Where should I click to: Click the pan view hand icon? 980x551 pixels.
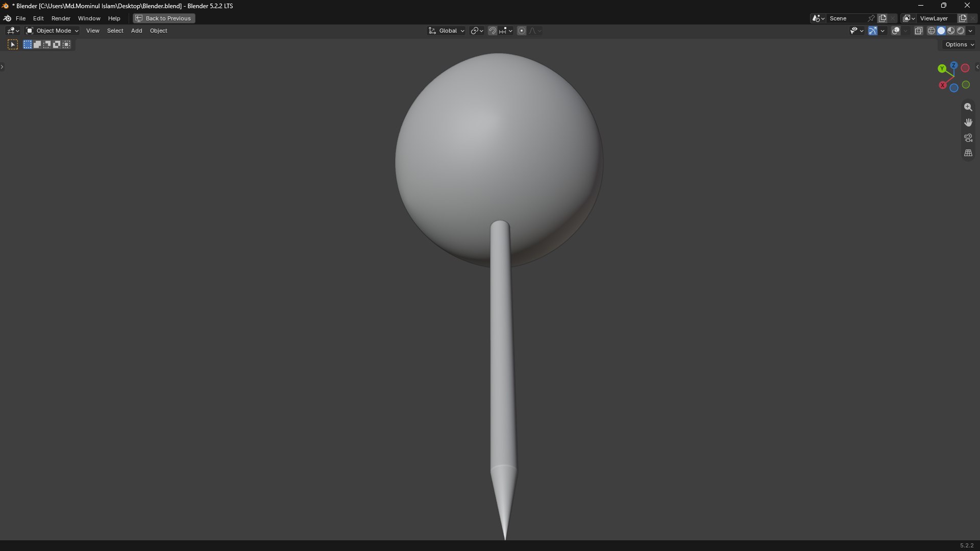968,122
